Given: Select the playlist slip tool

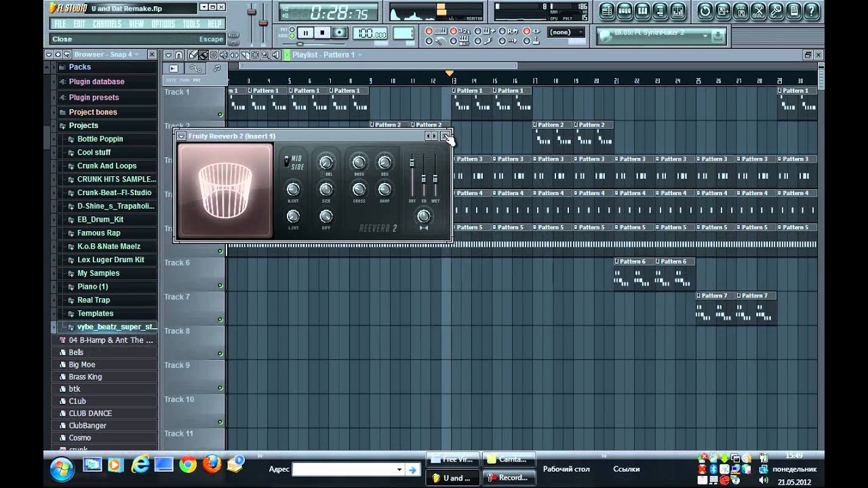Looking at the screenshot, I should [234, 55].
